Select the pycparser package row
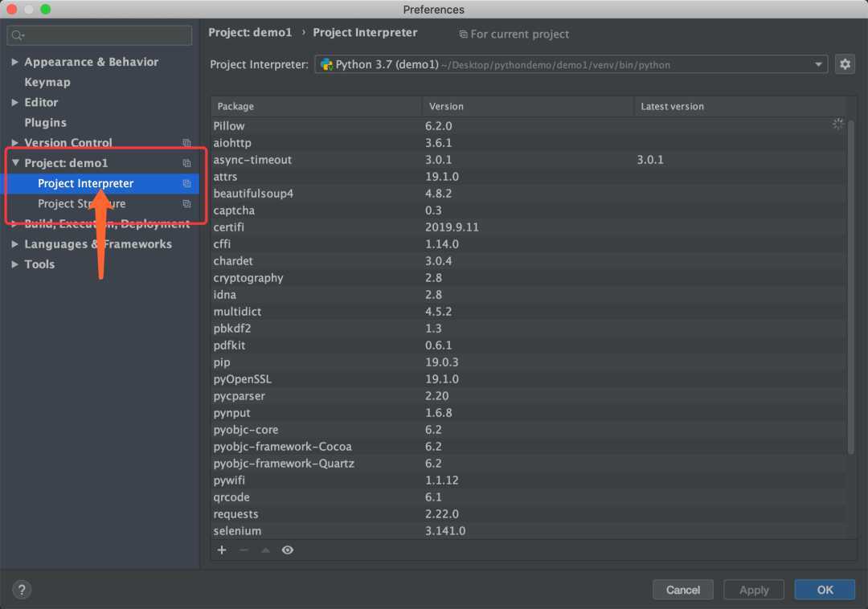 [528, 396]
